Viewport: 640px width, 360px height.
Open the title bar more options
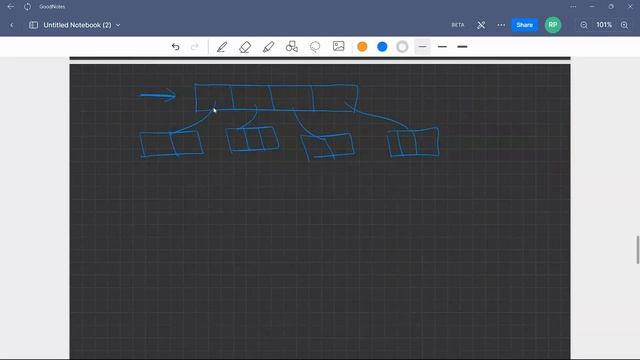[x=573, y=7]
